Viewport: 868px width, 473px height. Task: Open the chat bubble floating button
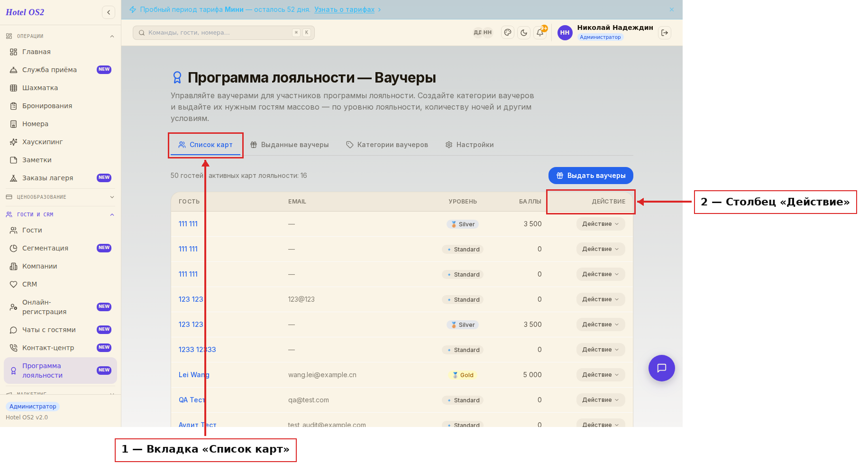[x=662, y=368]
